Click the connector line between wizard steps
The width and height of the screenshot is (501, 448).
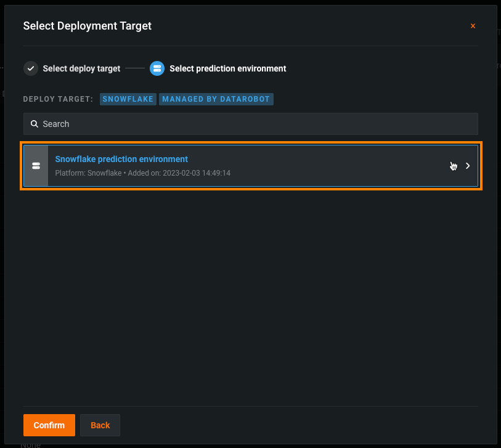click(134, 68)
